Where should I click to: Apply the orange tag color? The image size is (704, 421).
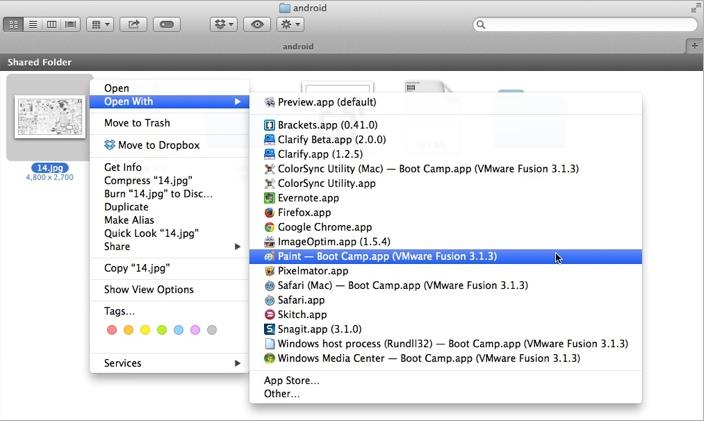tap(128, 330)
